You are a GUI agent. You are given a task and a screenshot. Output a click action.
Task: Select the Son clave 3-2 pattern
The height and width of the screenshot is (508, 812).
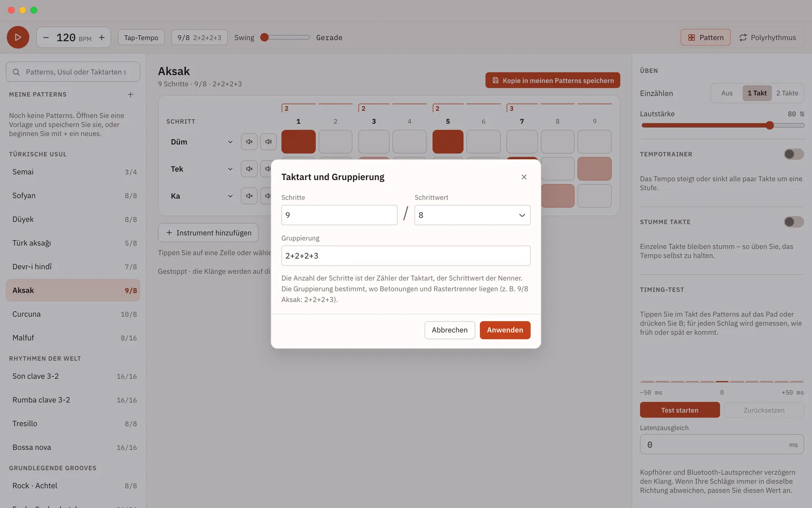click(x=73, y=377)
